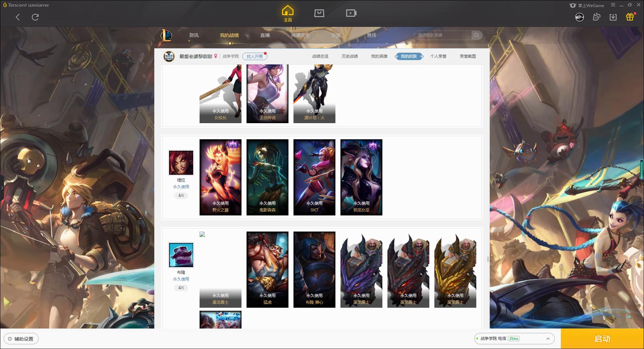Switch to the 资讯 tab

click(x=194, y=35)
